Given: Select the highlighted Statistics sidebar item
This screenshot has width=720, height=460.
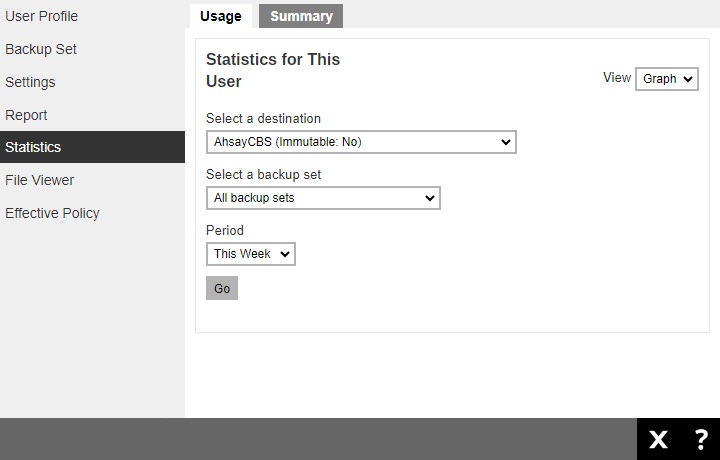Looking at the screenshot, I should [x=33, y=147].
